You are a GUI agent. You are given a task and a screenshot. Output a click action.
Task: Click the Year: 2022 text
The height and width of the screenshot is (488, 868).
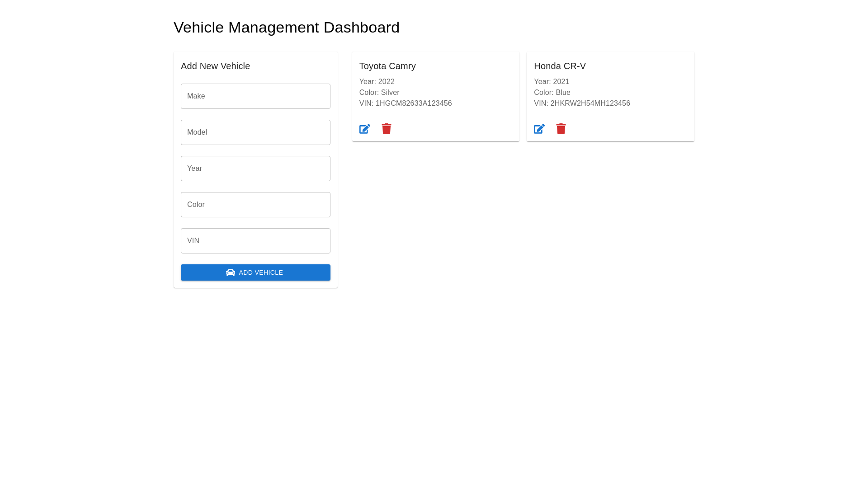point(377,82)
